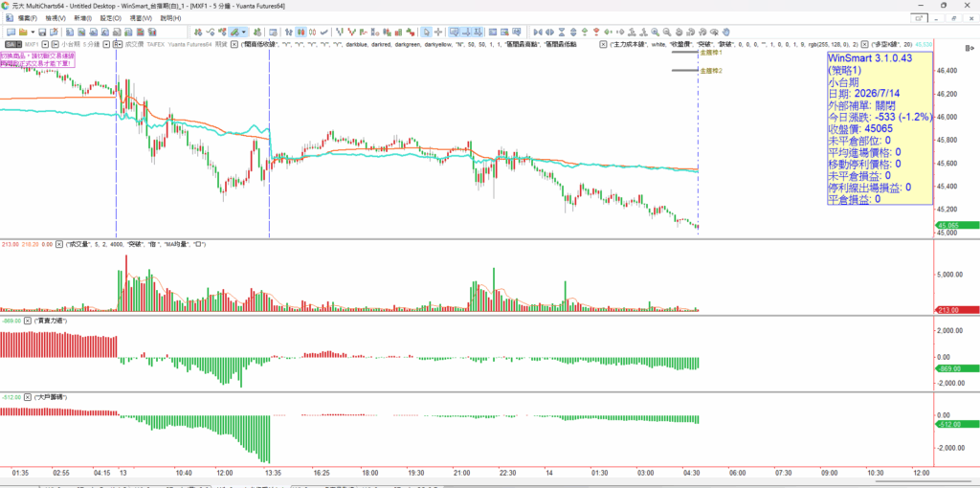Toggle the X box beside 成交量 indicator
Image resolution: width=980 pixels, height=488 pixels.
(x=59, y=244)
